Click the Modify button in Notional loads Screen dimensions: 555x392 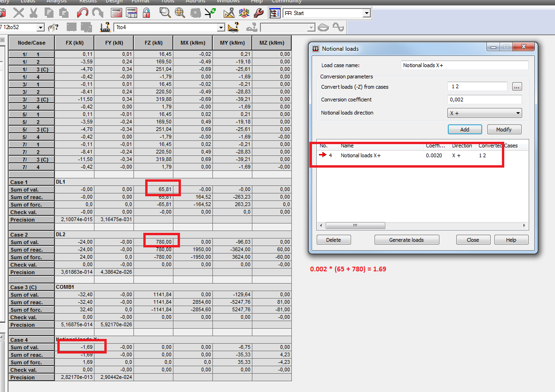coord(504,129)
